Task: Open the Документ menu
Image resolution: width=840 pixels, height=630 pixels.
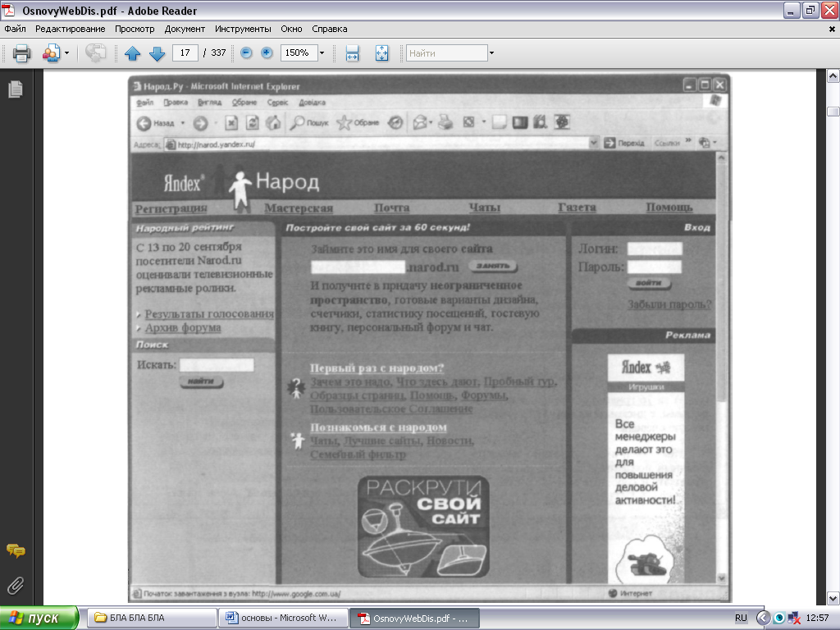Action: (185, 29)
